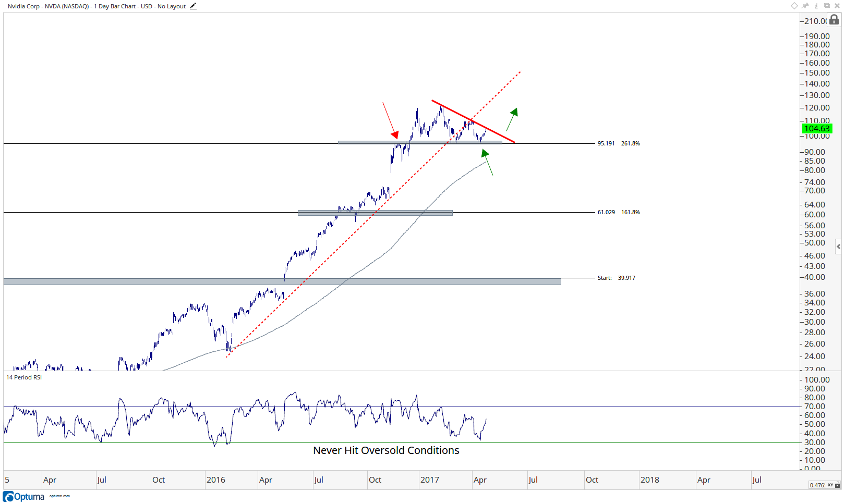Click the 2016 label on the date axis
This screenshot has width=845, height=504.
pyautogui.click(x=216, y=480)
